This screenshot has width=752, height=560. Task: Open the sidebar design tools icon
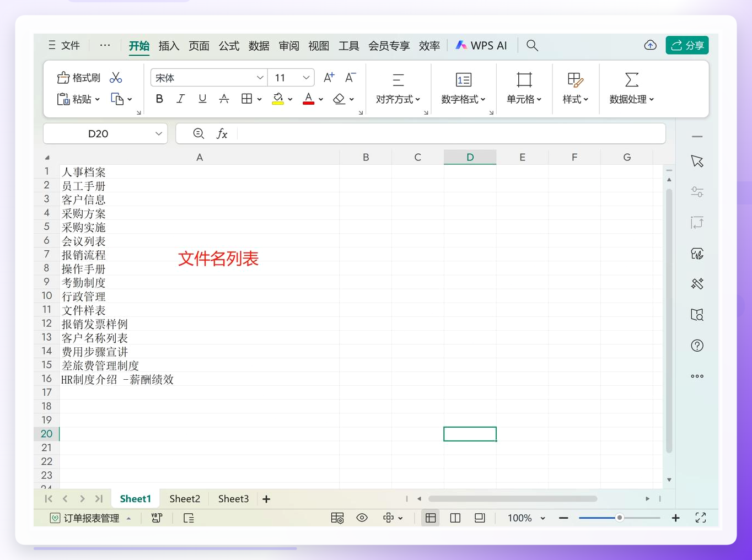[x=697, y=284]
